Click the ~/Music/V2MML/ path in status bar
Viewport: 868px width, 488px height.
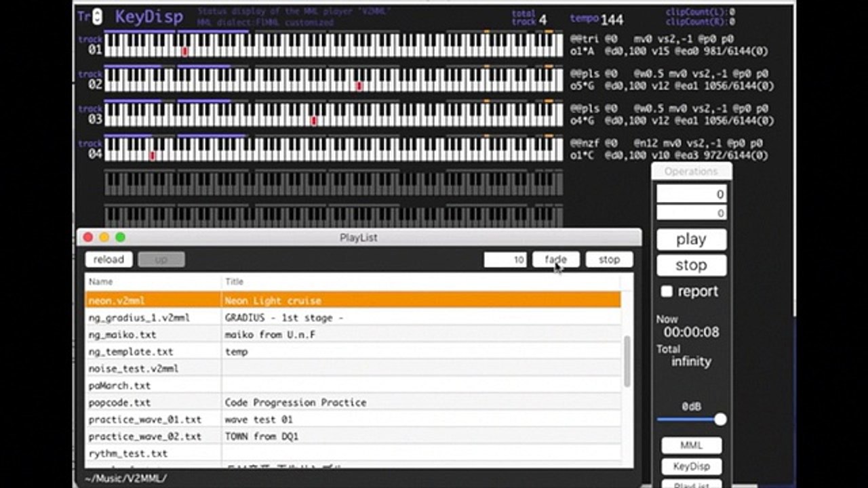tap(126, 478)
